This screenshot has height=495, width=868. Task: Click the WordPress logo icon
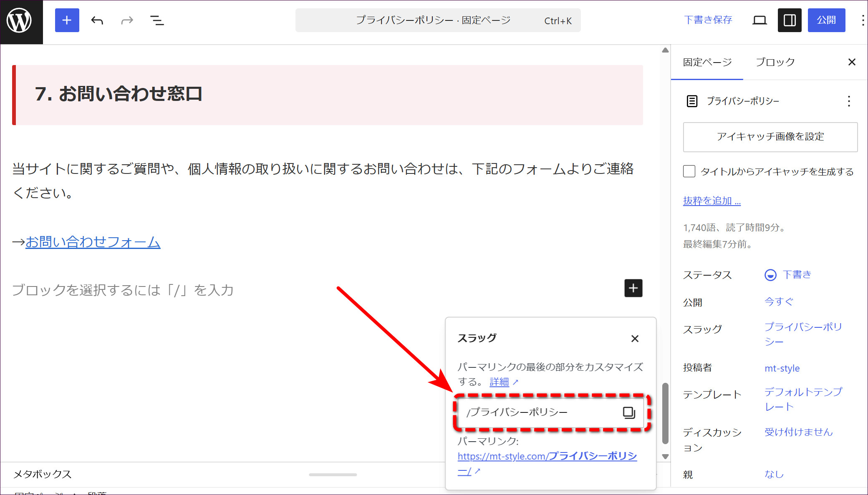coord(19,20)
